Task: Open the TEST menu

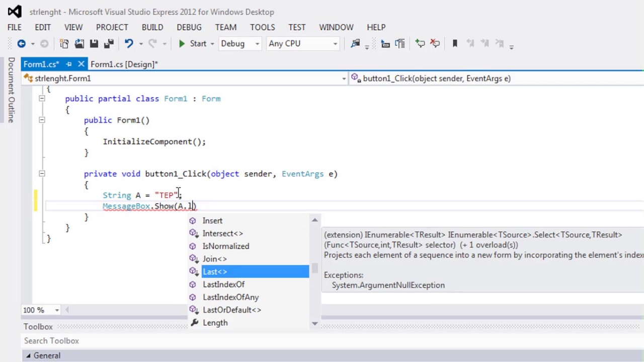Action: (297, 27)
